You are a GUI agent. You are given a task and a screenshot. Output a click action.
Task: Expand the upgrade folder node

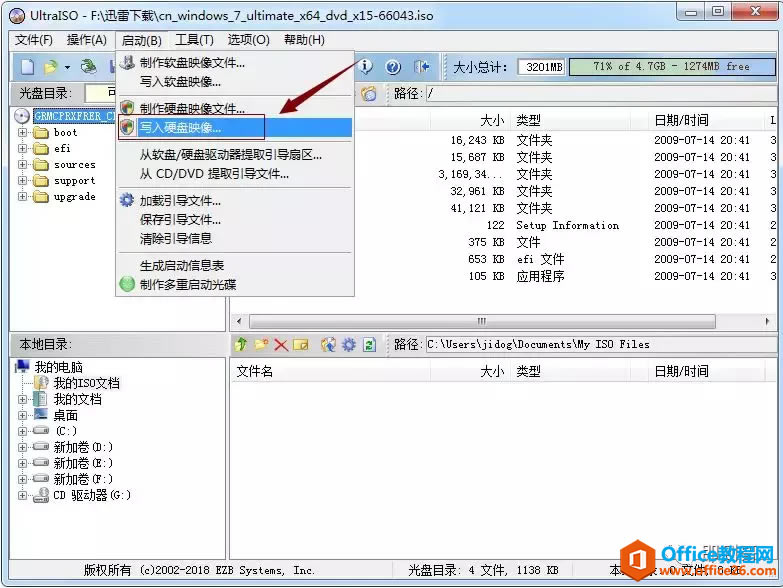[x=22, y=196]
